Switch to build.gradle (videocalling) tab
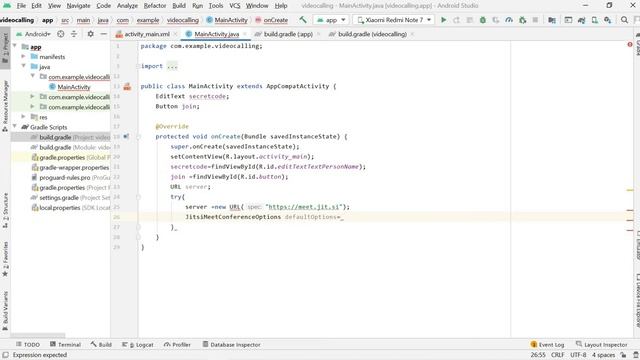The image size is (640, 360). [372, 34]
